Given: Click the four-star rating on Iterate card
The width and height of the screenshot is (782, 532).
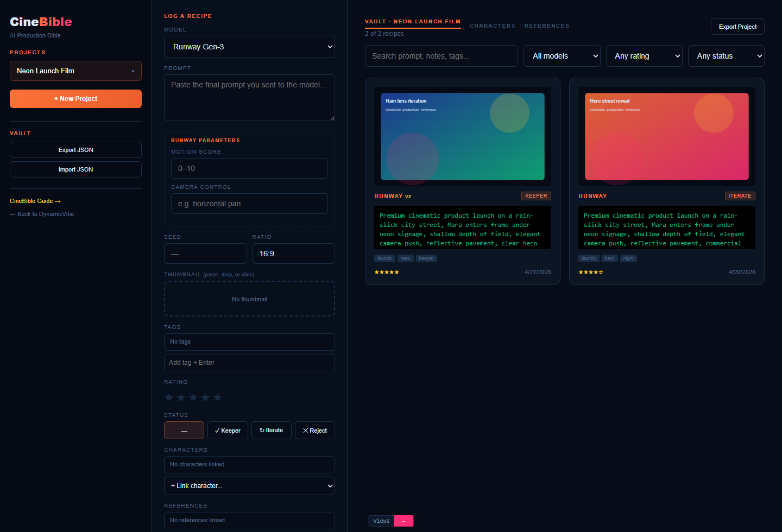Looking at the screenshot, I should coord(591,272).
